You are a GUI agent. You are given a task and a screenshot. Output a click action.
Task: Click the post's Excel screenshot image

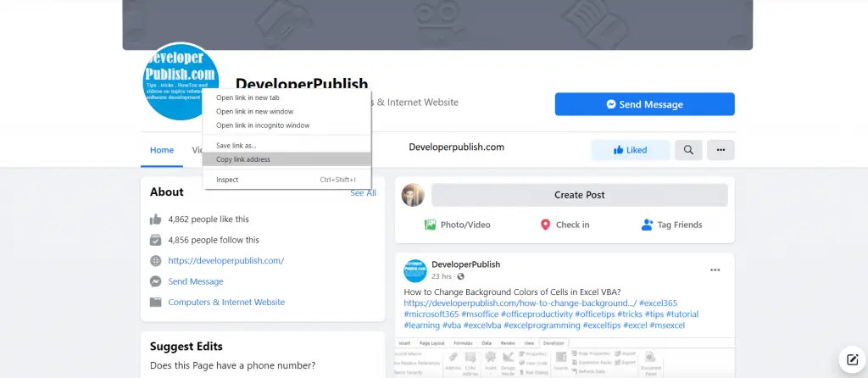pyautogui.click(x=565, y=358)
